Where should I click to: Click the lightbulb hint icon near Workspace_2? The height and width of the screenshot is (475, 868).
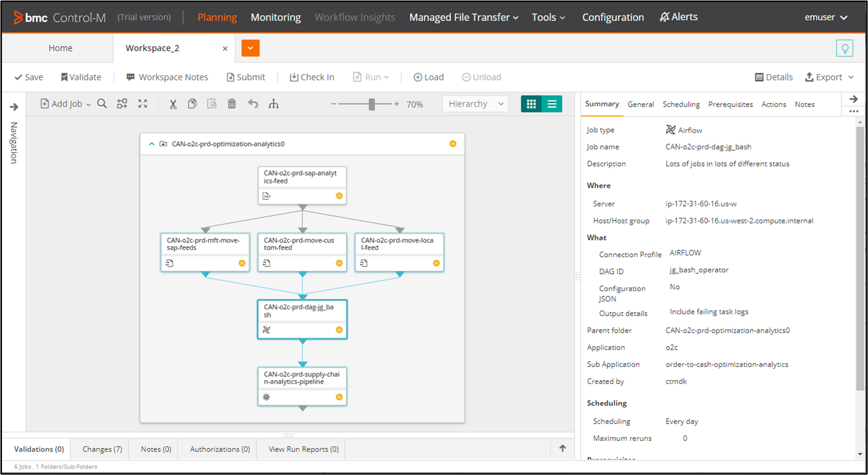[845, 48]
